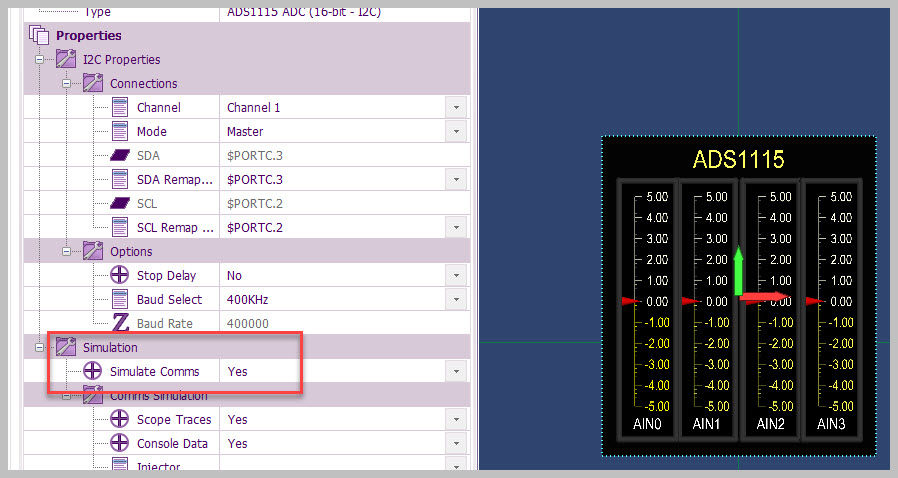Image resolution: width=898 pixels, height=478 pixels.
Task: Click the AIN1 gauge label
Action: coord(706,424)
